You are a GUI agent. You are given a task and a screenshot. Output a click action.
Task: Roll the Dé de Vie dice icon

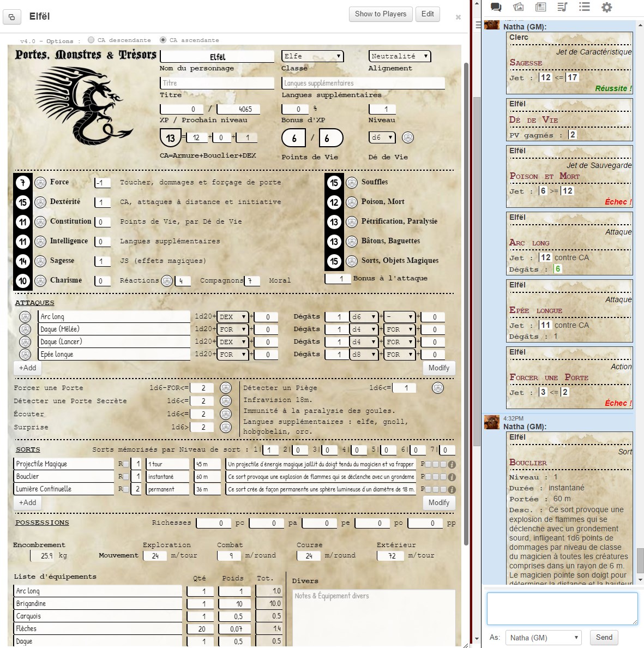click(408, 137)
